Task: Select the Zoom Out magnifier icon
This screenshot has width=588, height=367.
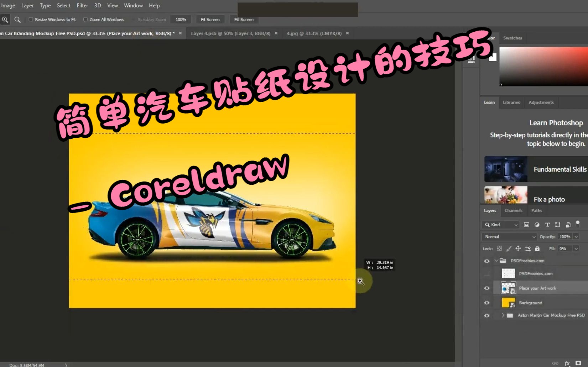Action: 17,20
